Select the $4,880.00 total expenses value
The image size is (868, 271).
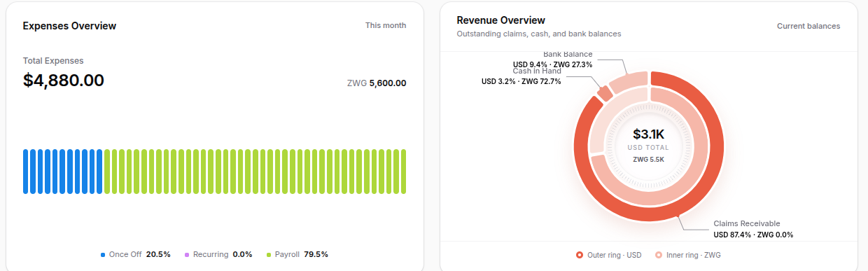click(x=64, y=81)
